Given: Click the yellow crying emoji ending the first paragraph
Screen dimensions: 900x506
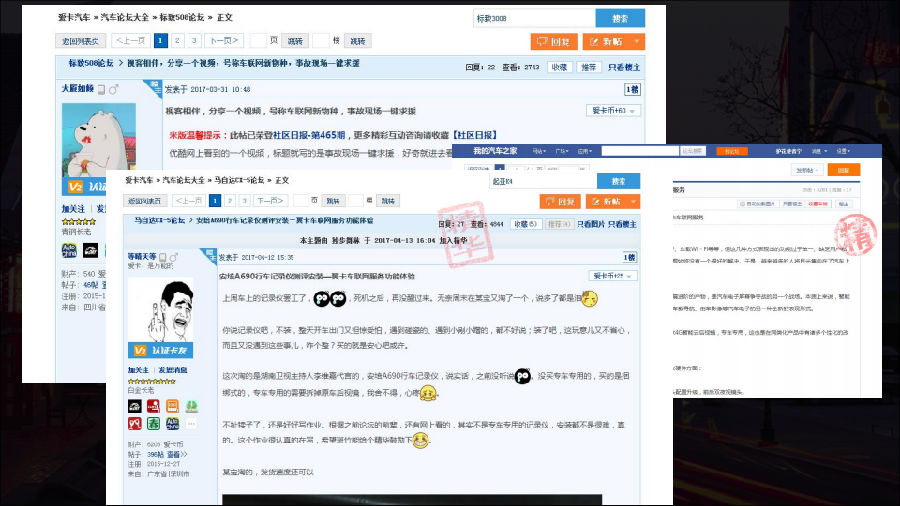Looking at the screenshot, I should click(590, 299).
